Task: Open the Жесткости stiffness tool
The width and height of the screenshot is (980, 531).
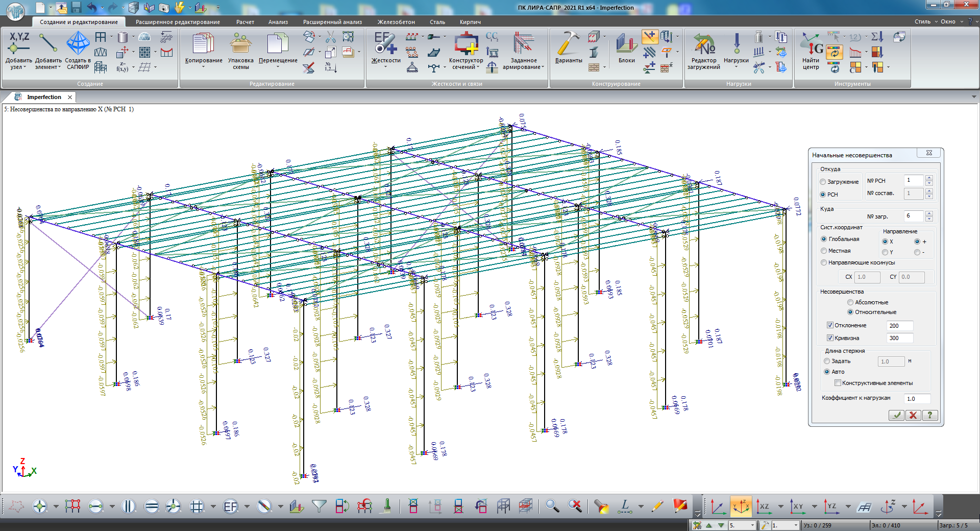Action: tap(385, 44)
